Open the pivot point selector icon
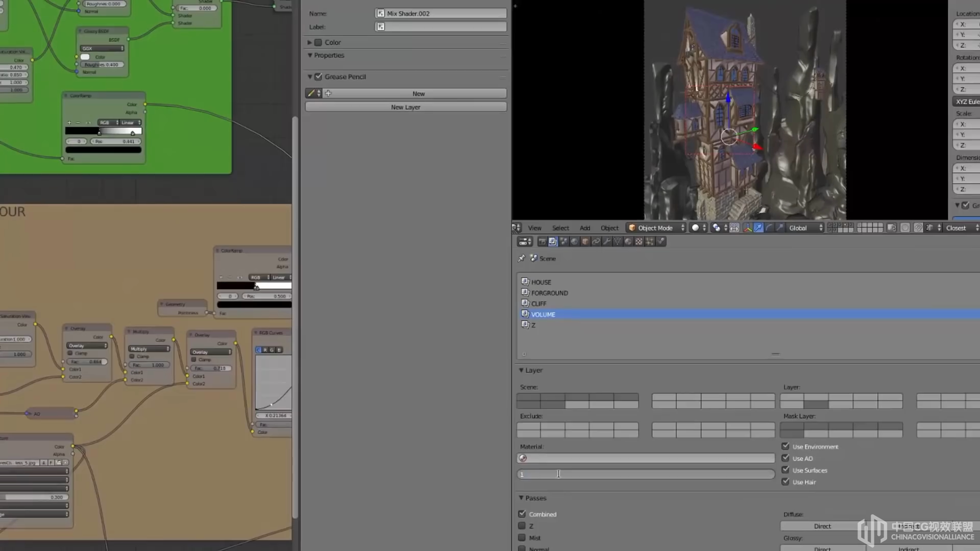Viewport: 980px width, 551px height. pyautogui.click(x=719, y=228)
